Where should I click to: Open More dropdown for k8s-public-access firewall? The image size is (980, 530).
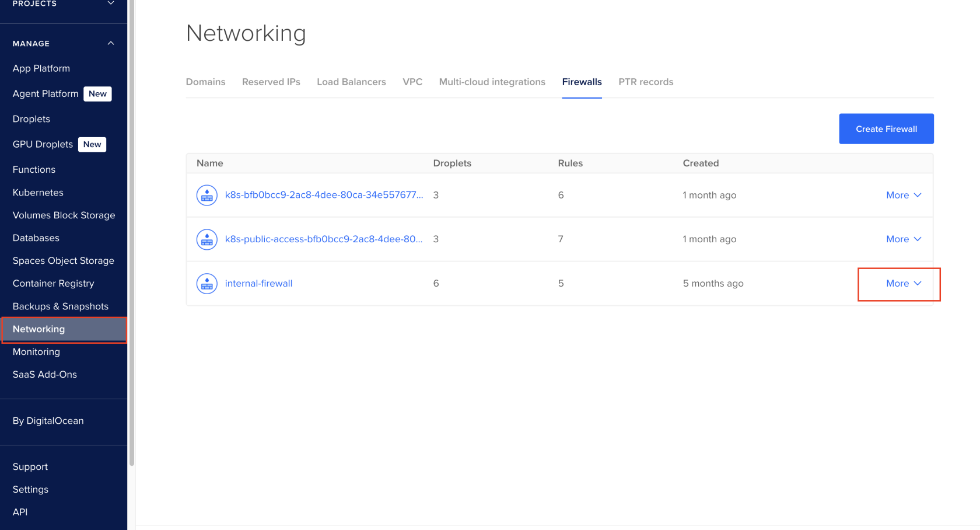[x=903, y=239]
